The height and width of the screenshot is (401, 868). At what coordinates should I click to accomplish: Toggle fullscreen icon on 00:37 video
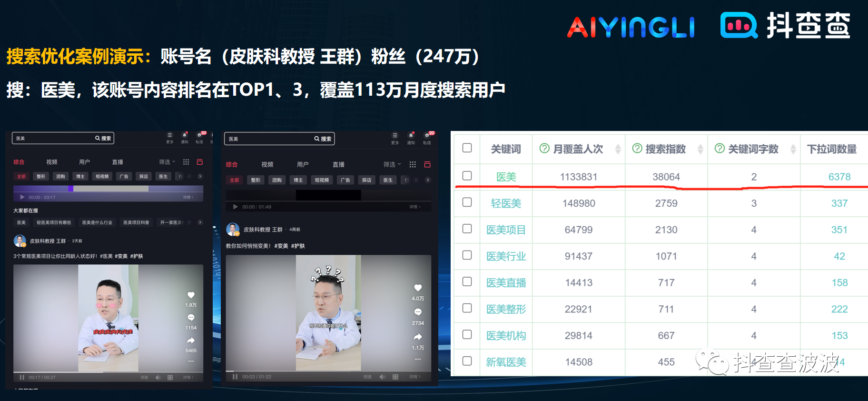click(x=170, y=377)
